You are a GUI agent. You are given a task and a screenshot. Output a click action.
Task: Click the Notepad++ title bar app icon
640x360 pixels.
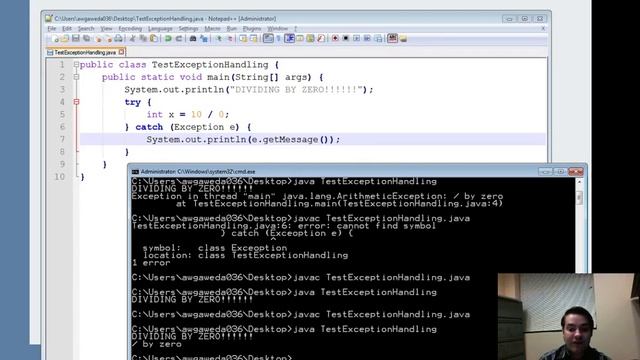click(49, 18)
